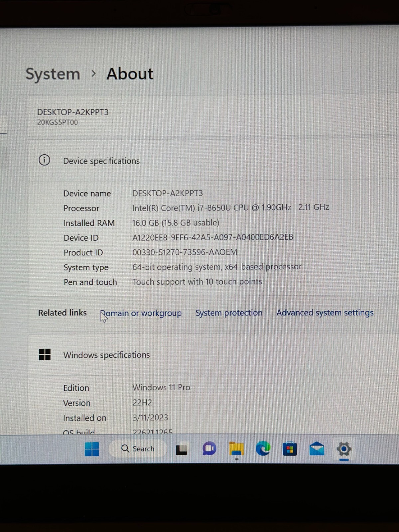Open Microsoft Store from taskbar

tap(290, 449)
